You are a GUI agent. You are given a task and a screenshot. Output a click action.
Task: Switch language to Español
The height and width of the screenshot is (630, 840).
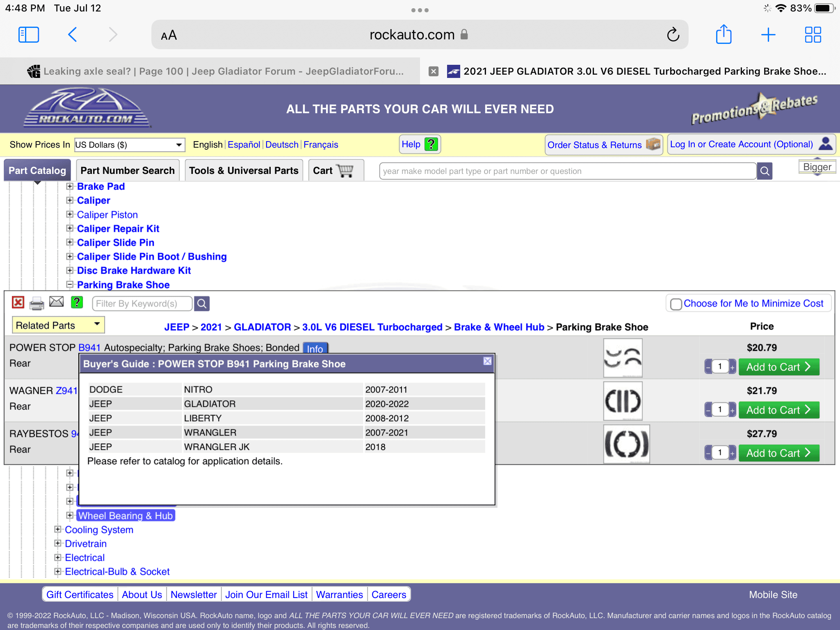tap(244, 145)
